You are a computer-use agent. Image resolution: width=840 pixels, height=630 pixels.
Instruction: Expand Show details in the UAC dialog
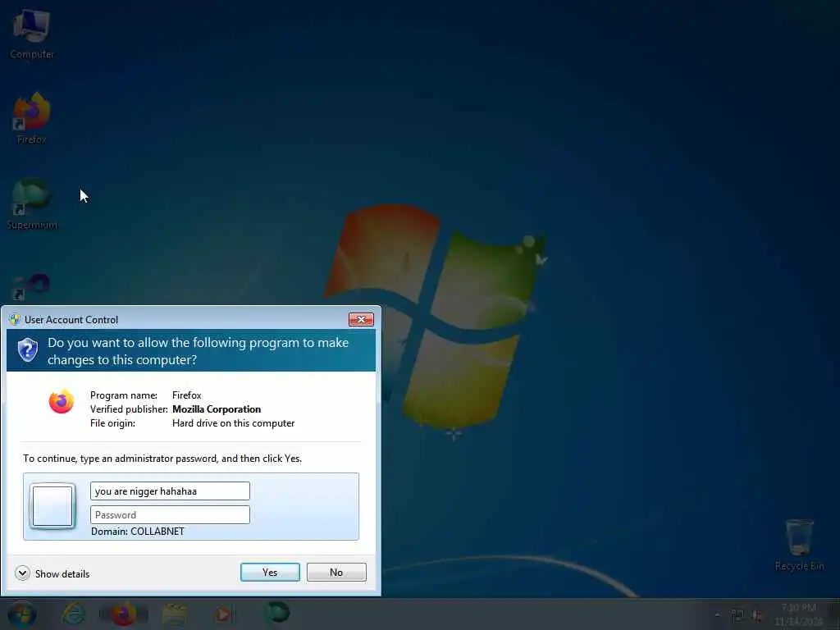pyautogui.click(x=52, y=573)
